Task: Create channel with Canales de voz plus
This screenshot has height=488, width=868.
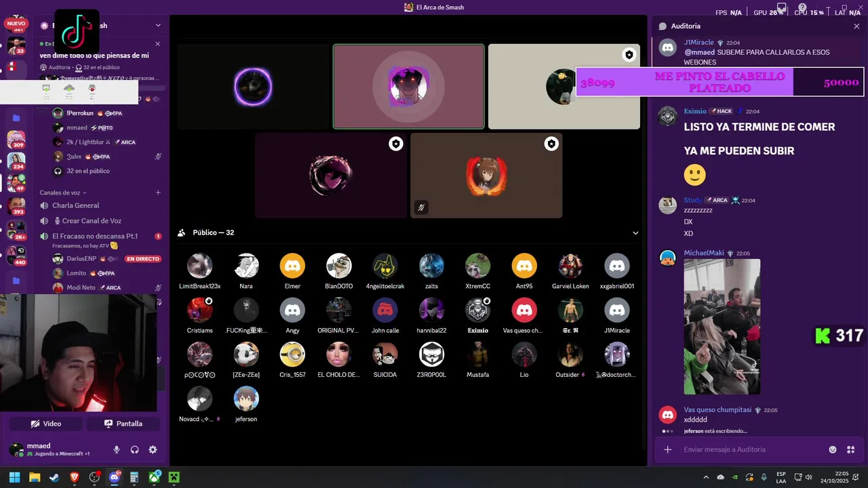Action: 158,192
